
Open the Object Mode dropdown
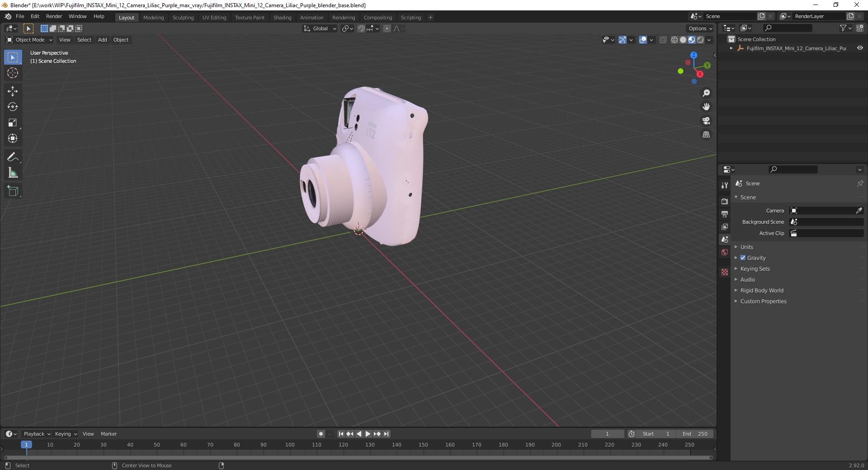[29, 40]
